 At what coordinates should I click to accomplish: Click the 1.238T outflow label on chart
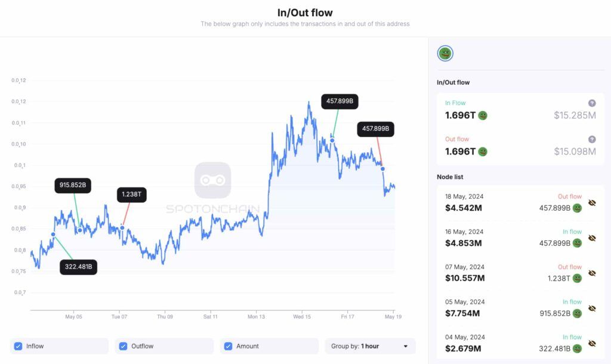(x=132, y=195)
